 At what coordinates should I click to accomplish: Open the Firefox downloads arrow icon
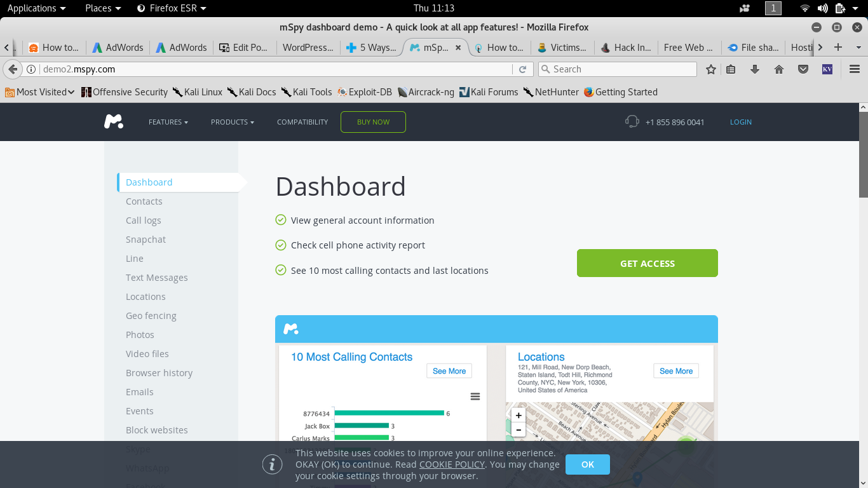[x=755, y=69]
